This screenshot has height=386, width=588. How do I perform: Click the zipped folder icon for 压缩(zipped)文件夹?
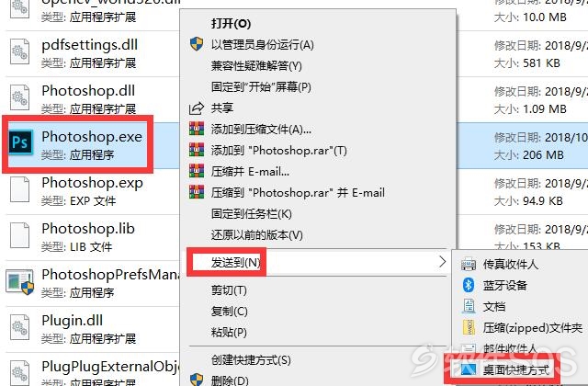pyautogui.click(x=469, y=327)
